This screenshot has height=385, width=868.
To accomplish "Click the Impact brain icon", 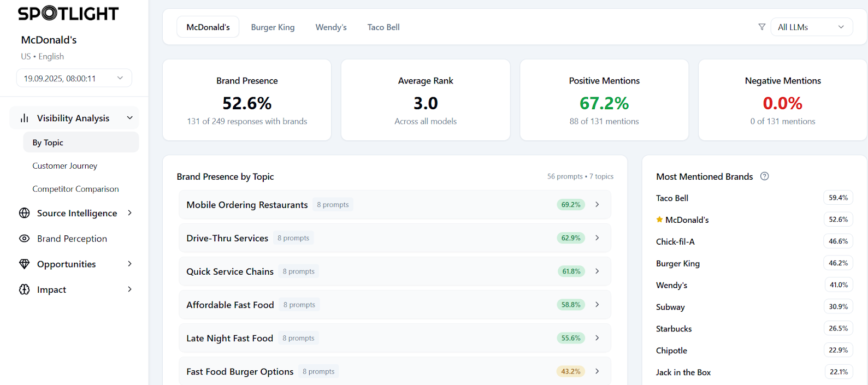I will click(x=24, y=289).
